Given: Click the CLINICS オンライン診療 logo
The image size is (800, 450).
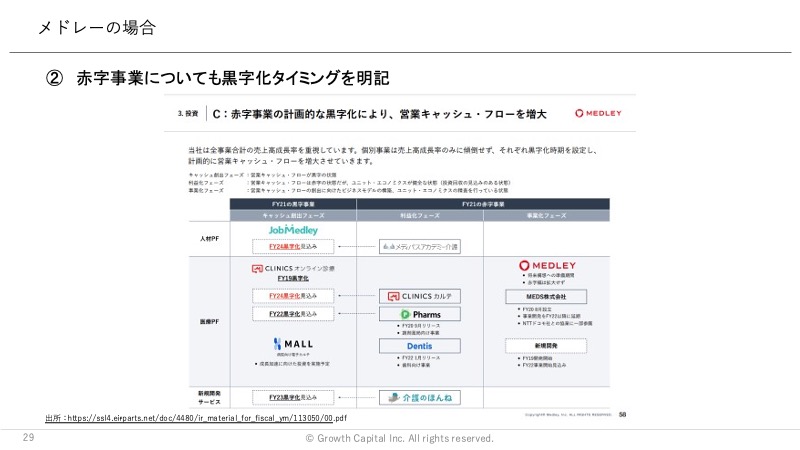Looking at the screenshot, I should click(x=293, y=268).
